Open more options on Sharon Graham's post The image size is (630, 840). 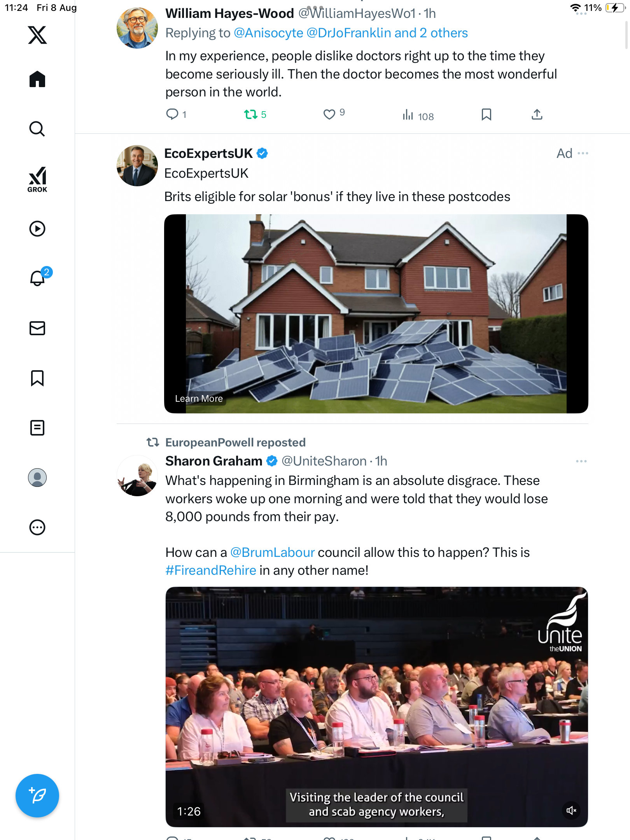click(581, 461)
